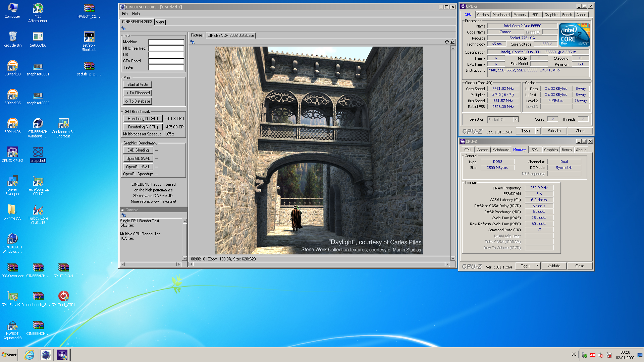Screen dimensions: 644x362
Task: Open the CPUID CPU-Z desktop shortcut
Action: (12, 155)
